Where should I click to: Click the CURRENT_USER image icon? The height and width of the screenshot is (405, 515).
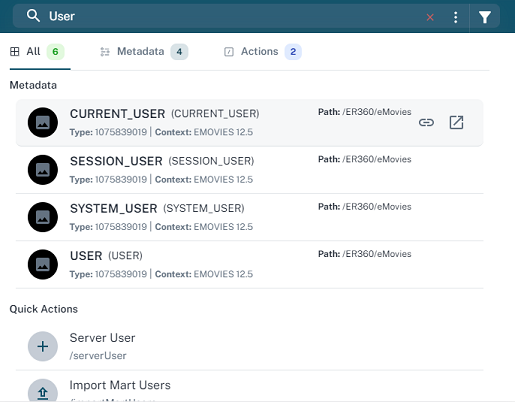click(43, 122)
